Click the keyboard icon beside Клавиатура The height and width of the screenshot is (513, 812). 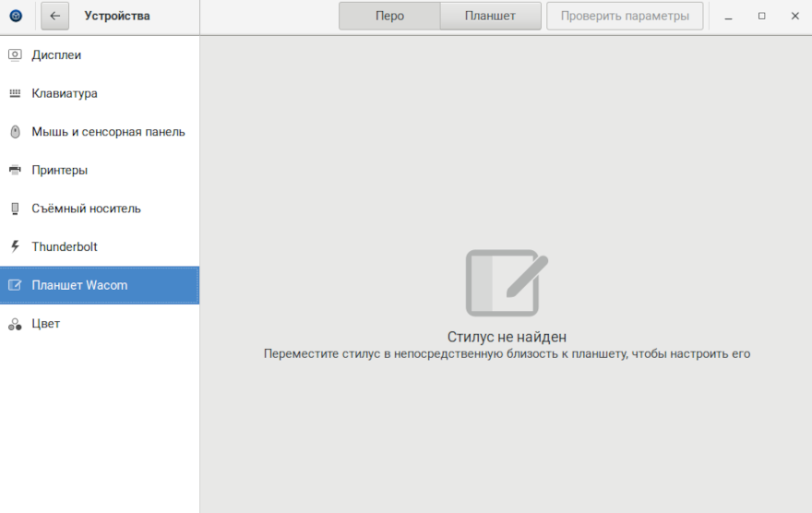tap(15, 93)
